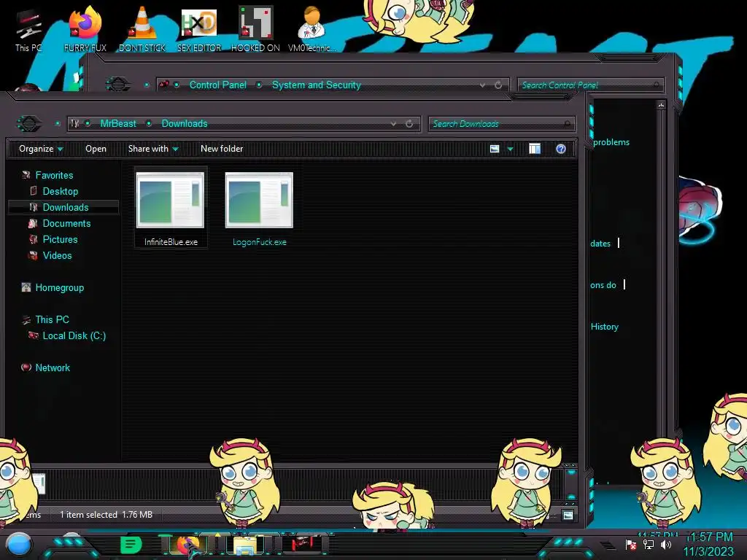Click Explorer back navigation button
747x560 pixels.
tap(29, 124)
